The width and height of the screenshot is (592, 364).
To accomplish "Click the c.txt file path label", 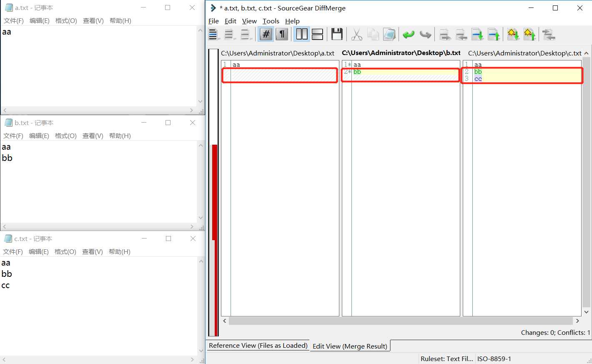I will tap(525, 53).
